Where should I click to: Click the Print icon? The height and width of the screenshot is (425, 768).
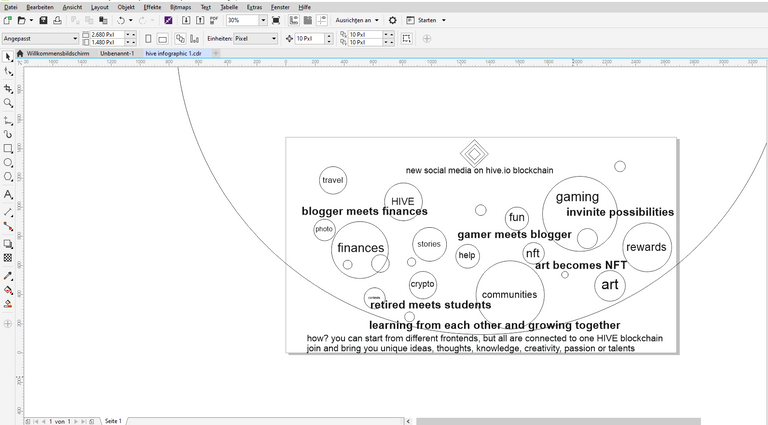point(57,20)
